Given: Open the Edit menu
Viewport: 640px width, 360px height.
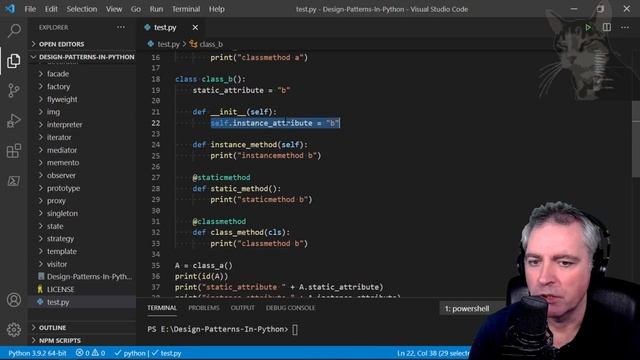Looking at the screenshot, I should tap(51, 9).
